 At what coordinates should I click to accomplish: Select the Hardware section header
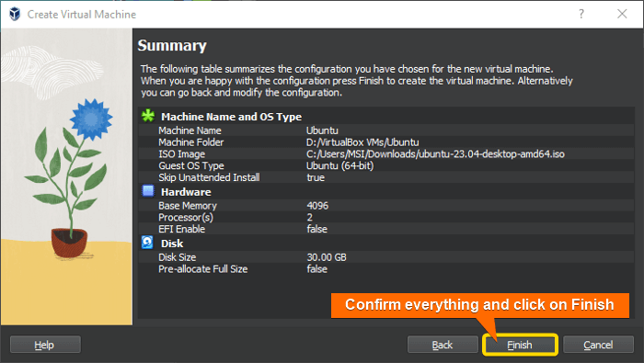(186, 192)
